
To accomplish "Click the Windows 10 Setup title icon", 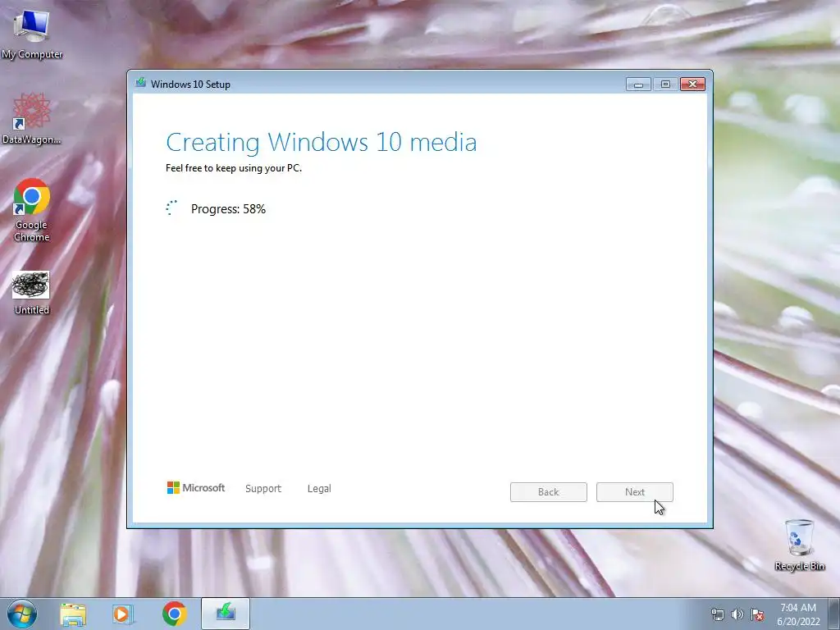I will click(x=141, y=83).
